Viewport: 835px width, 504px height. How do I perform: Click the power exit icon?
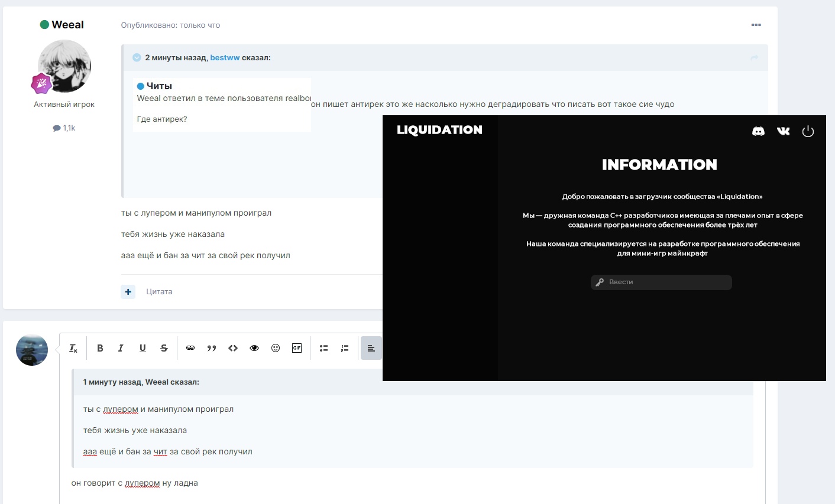point(808,131)
